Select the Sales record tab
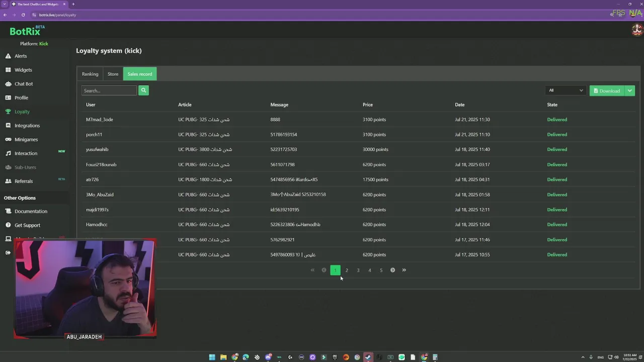 [140, 74]
